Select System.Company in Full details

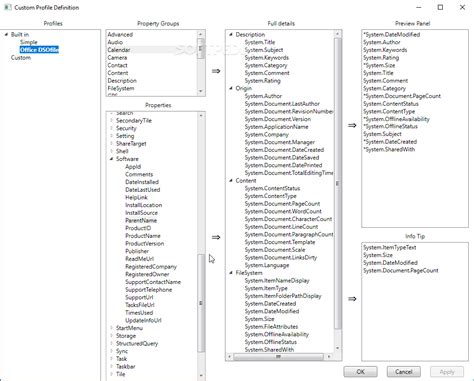[x=267, y=134]
